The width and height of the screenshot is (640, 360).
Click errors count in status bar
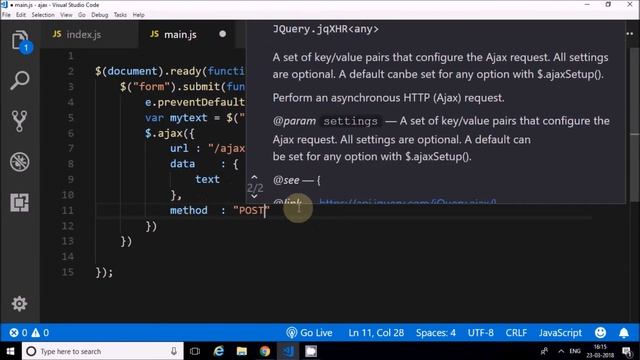point(18,333)
